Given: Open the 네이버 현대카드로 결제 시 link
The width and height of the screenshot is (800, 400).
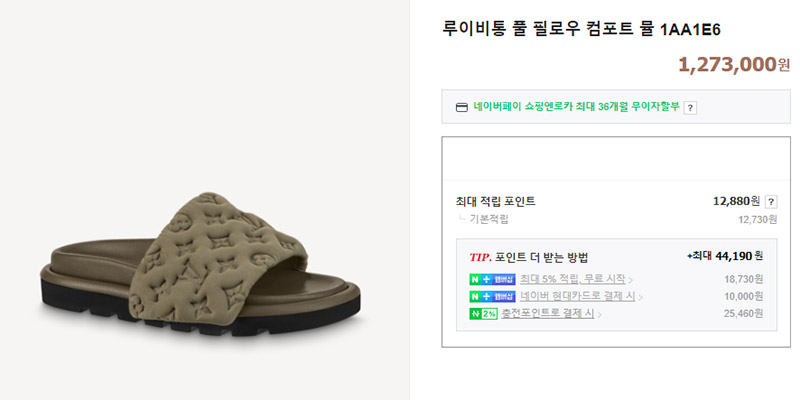Looking at the screenshot, I should [578, 296].
